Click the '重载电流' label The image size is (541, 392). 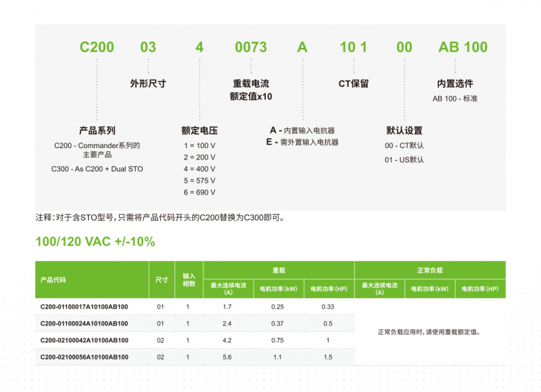[x=251, y=83]
